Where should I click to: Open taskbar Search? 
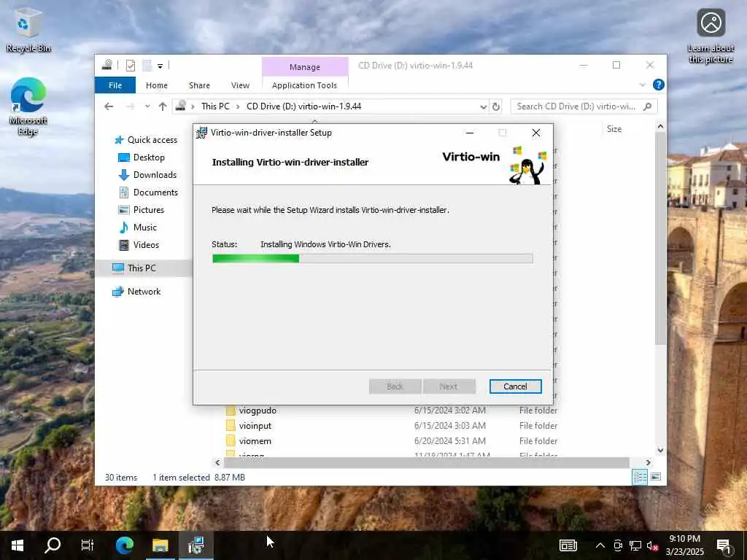[53, 545]
